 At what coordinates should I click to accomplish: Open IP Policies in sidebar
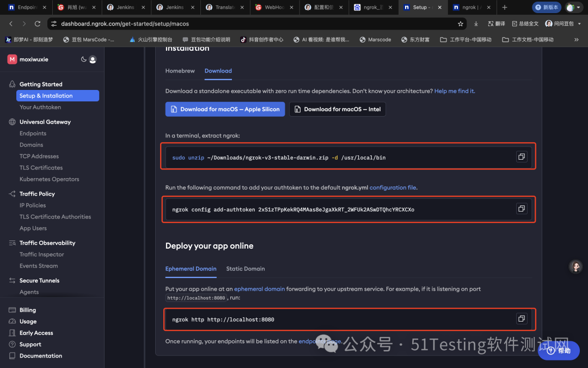[33, 205]
